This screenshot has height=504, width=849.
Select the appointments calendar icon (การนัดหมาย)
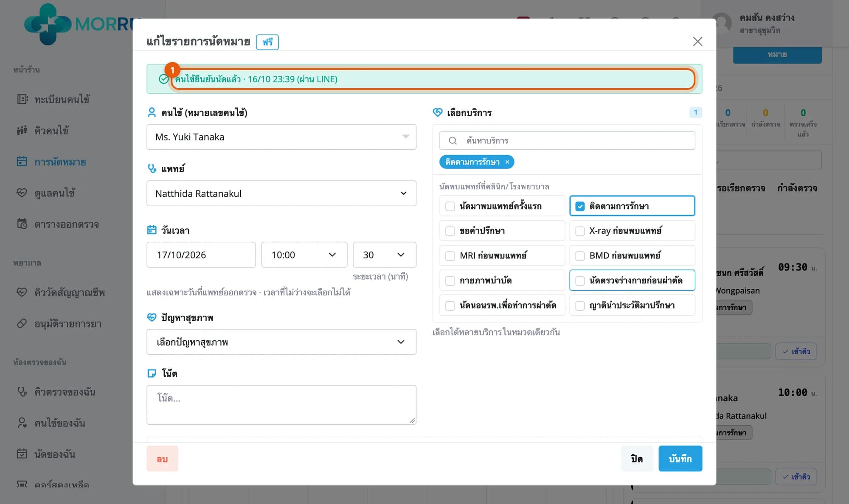pyautogui.click(x=22, y=162)
